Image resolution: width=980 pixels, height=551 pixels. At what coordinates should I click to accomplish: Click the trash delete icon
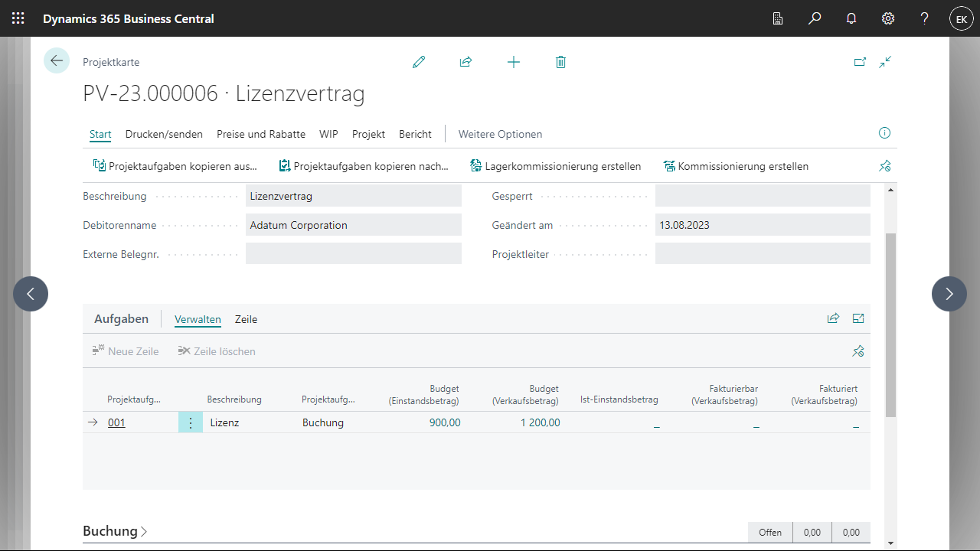click(560, 62)
